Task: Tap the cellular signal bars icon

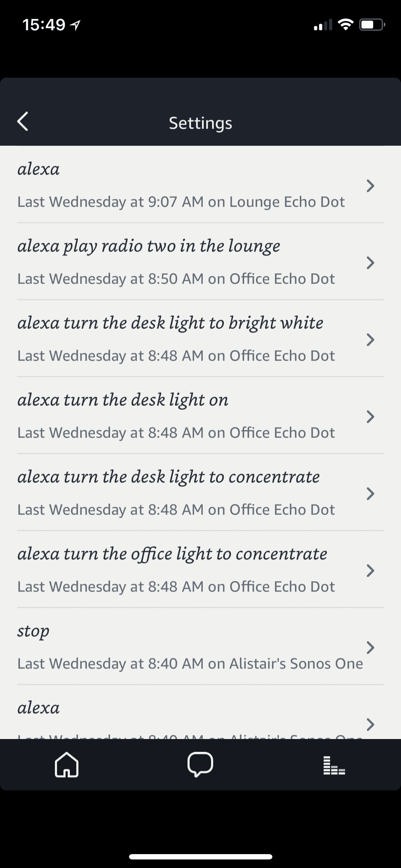Action: pos(323,25)
